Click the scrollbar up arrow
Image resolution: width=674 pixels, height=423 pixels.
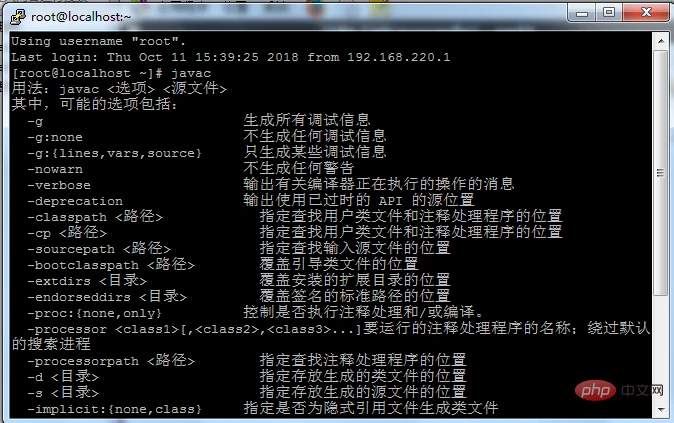pyautogui.click(x=661, y=41)
